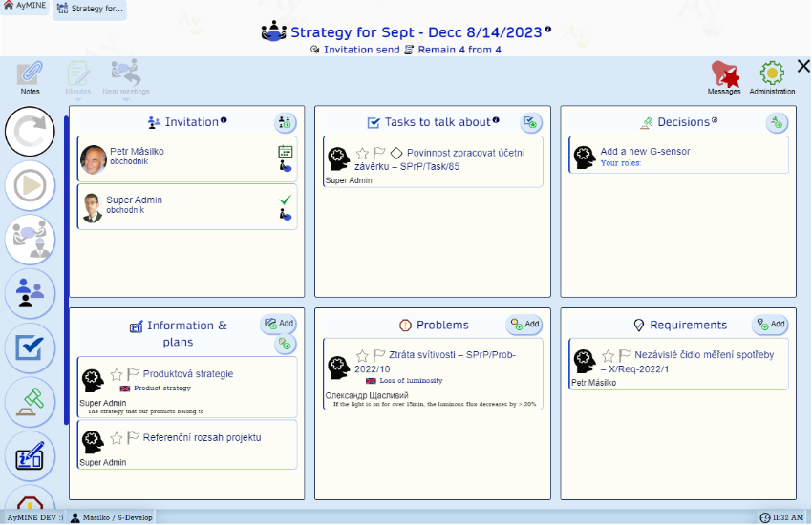
Task: Click the add invitee icon in Invitation panel
Action: (x=285, y=122)
